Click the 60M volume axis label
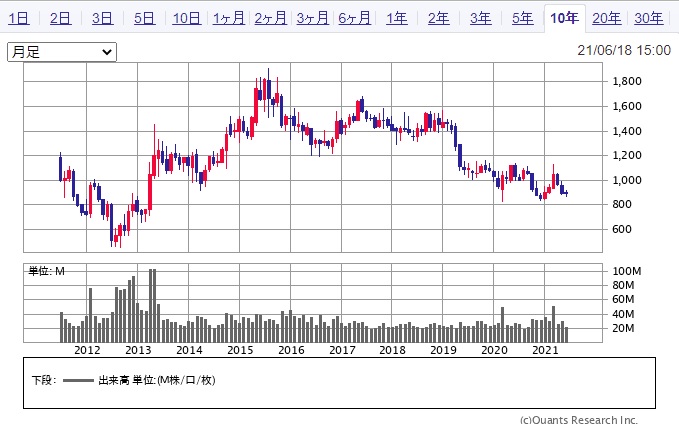 click(x=624, y=299)
